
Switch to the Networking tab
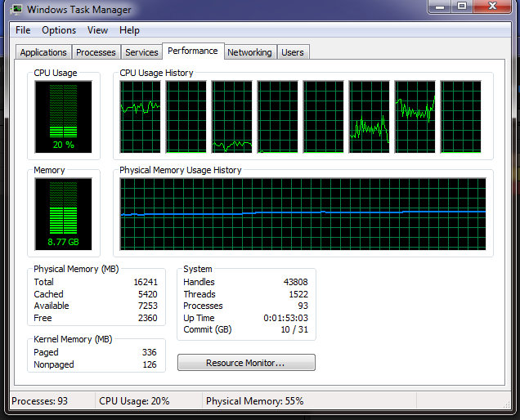point(249,52)
